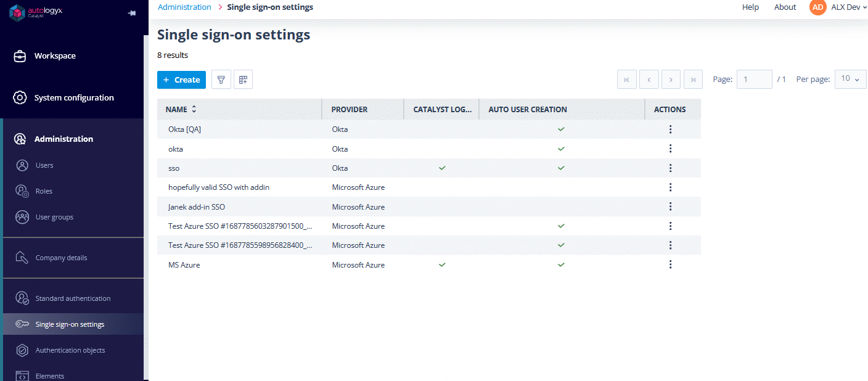Click the Auto User Creation column header
Image resolution: width=868 pixels, height=381 pixels.
(x=562, y=109)
